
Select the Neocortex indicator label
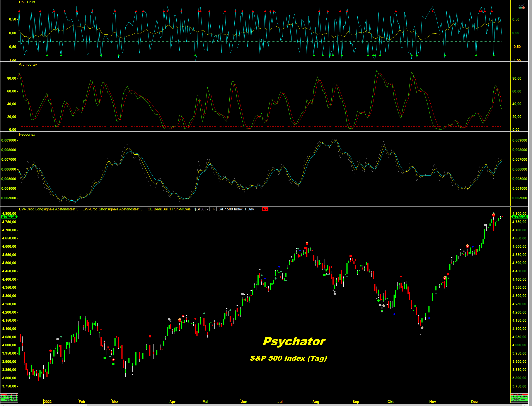27,135
